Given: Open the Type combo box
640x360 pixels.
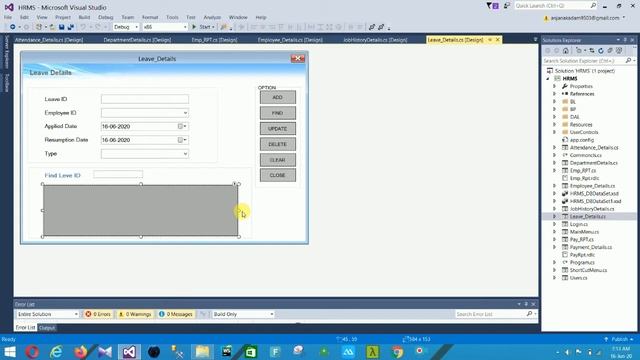Looking at the screenshot, I should 185,154.
